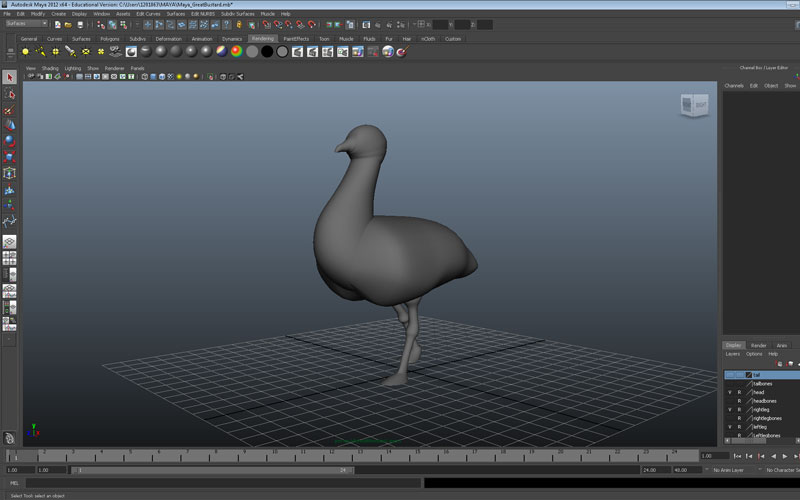Click the first yellow light shelf icon
Screen dimensions: 800x500
click(25, 51)
